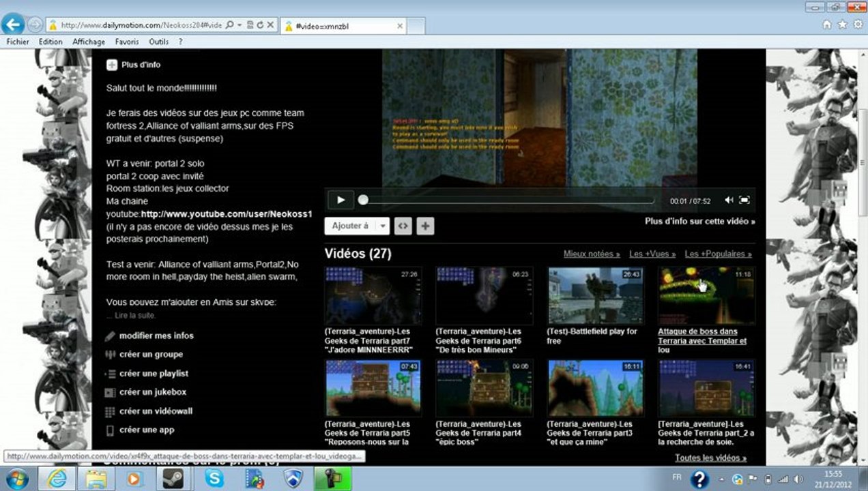Click créer une playlist
Viewport: 868px width, 491px height.
pyautogui.click(x=154, y=374)
